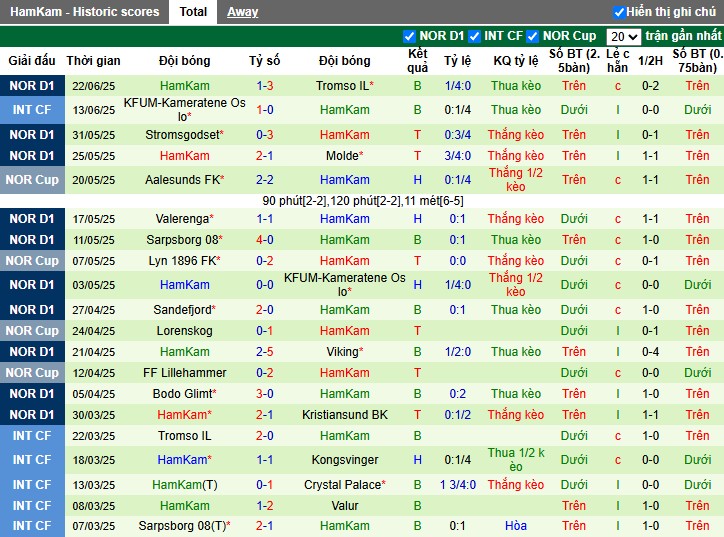Click the 1-3 score versus Tromso IL
This screenshot has width=724, height=537.
coord(265,86)
